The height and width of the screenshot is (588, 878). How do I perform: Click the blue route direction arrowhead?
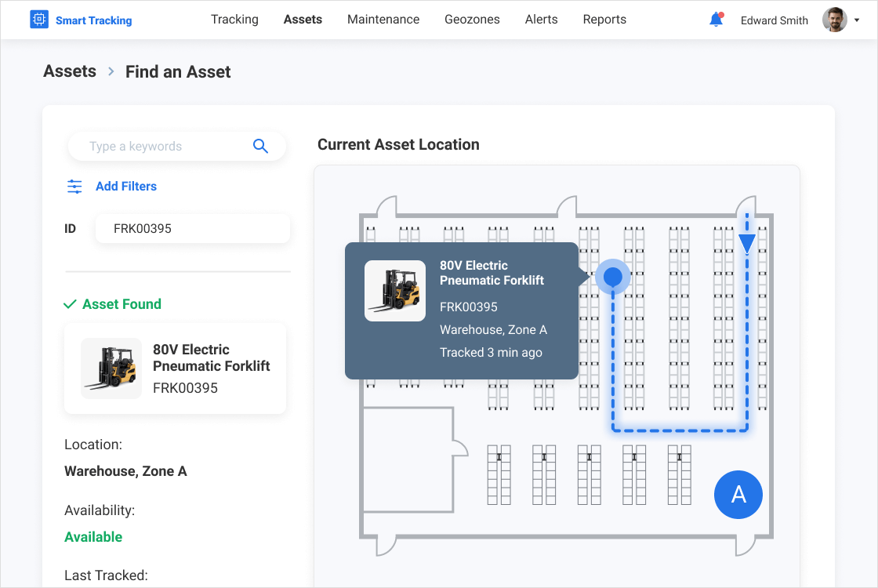pos(747,244)
